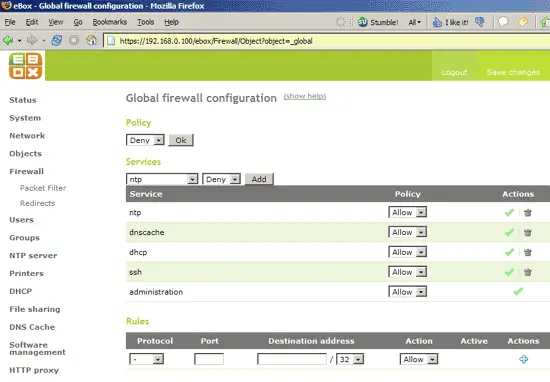Open the View menu
Screen dimensions: 550x382
tap(56, 22)
